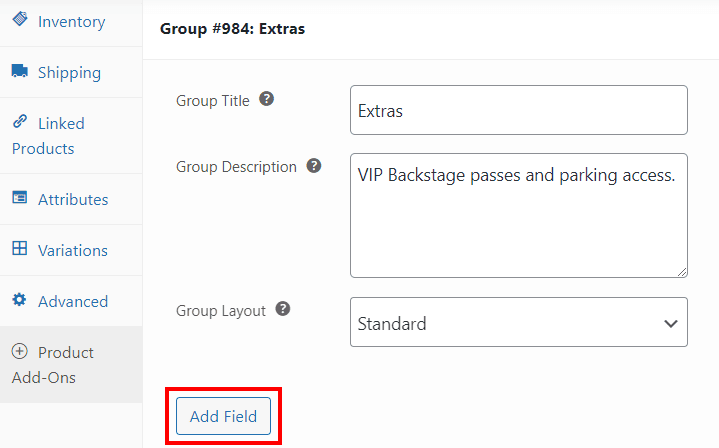
Task: Click the Advanced gear icon
Action: tap(20, 299)
